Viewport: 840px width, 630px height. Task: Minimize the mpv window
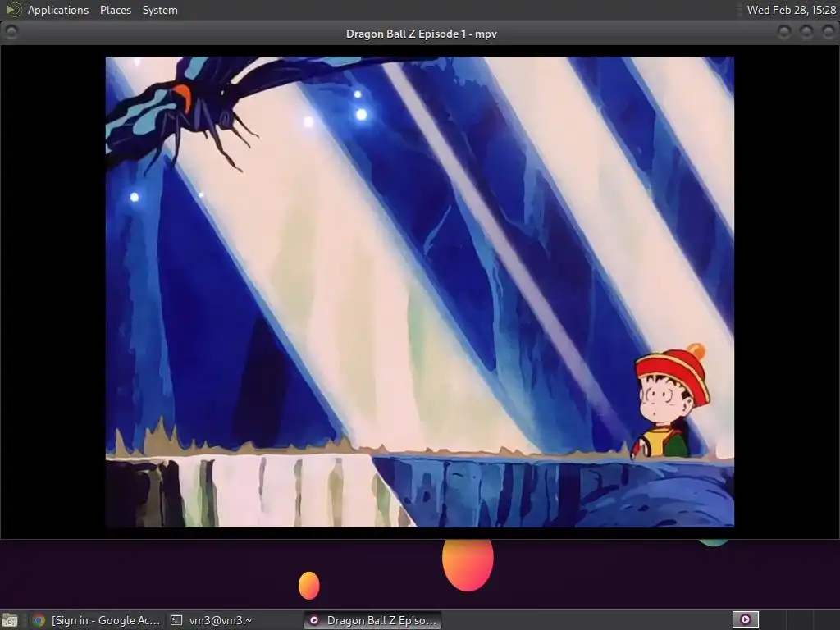click(x=783, y=33)
